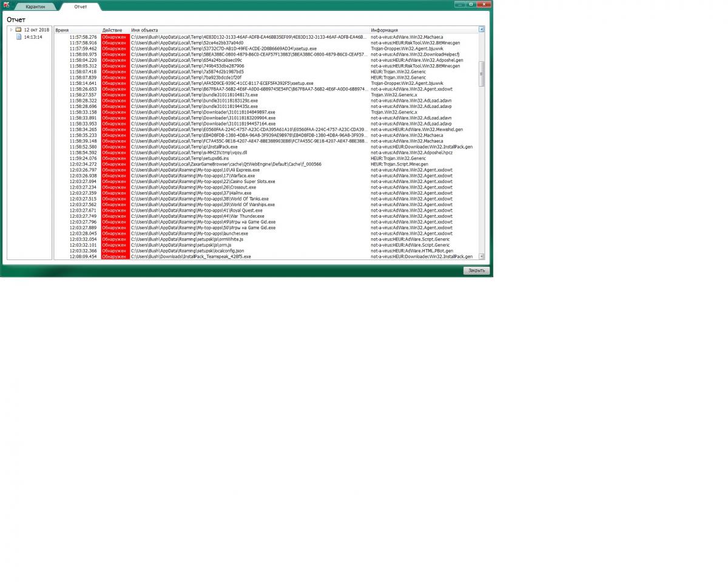Image resolution: width=728 pixels, height=582 pixels.
Task: Click the application logo in the title bar
Action: click(x=7, y=5)
